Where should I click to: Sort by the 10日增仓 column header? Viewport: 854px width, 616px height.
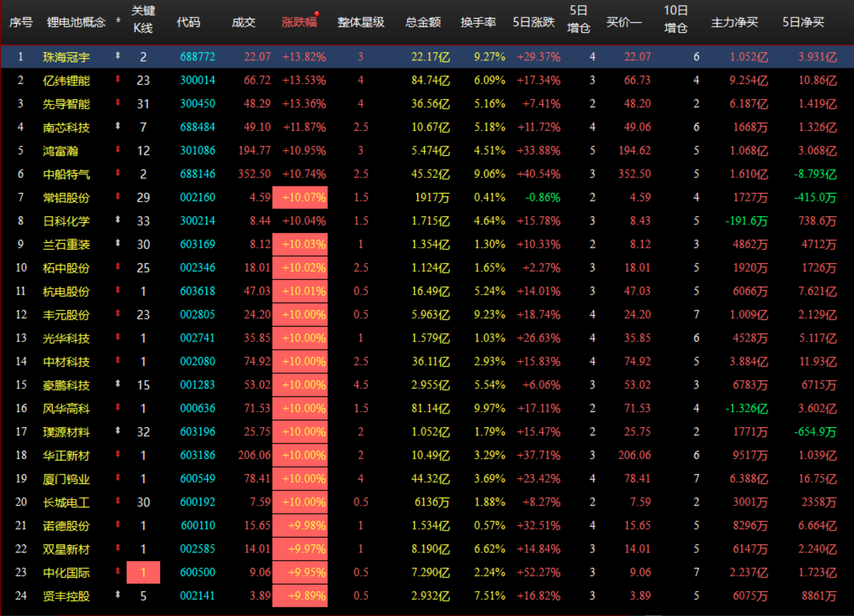pyautogui.click(x=676, y=19)
